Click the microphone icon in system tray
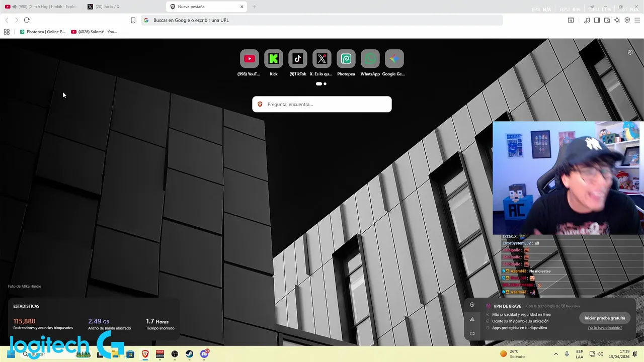 point(567,354)
